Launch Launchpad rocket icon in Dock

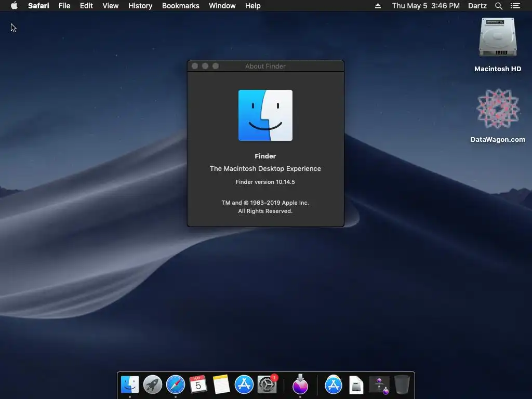[152, 384]
